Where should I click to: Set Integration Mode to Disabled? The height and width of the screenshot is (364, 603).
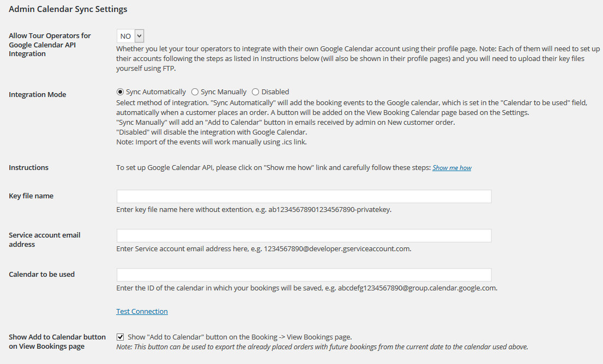255,92
